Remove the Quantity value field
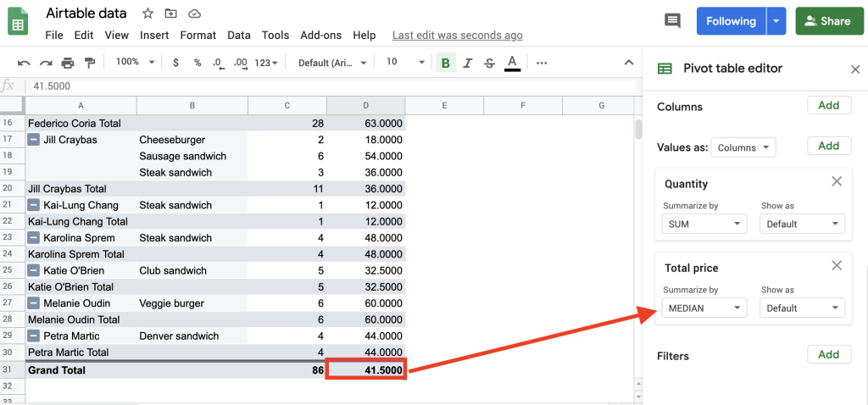 tap(837, 181)
